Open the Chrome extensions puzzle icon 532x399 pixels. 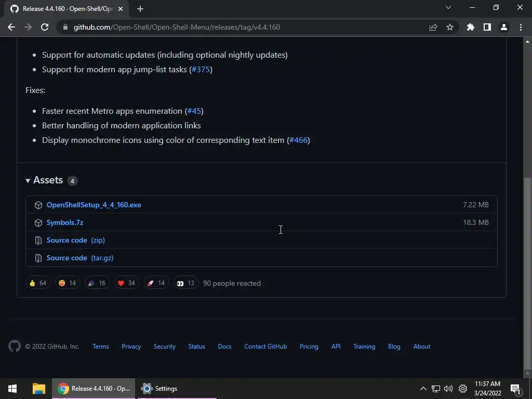[x=471, y=27]
